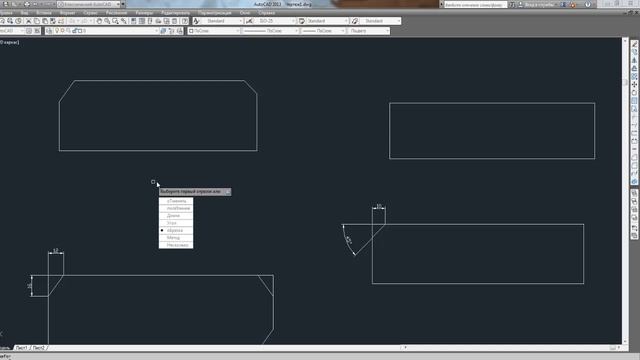Image resolution: width=640 pixels, height=360 pixels.
Task: Click the Make Object's Layer Current icon
Action: pos(163,31)
